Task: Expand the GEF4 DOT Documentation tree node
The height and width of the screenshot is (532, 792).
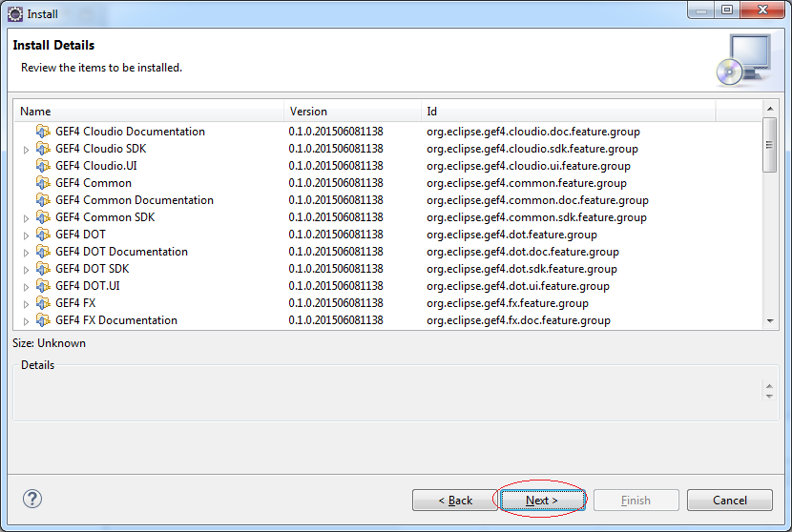Action: click(x=27, y=253)
